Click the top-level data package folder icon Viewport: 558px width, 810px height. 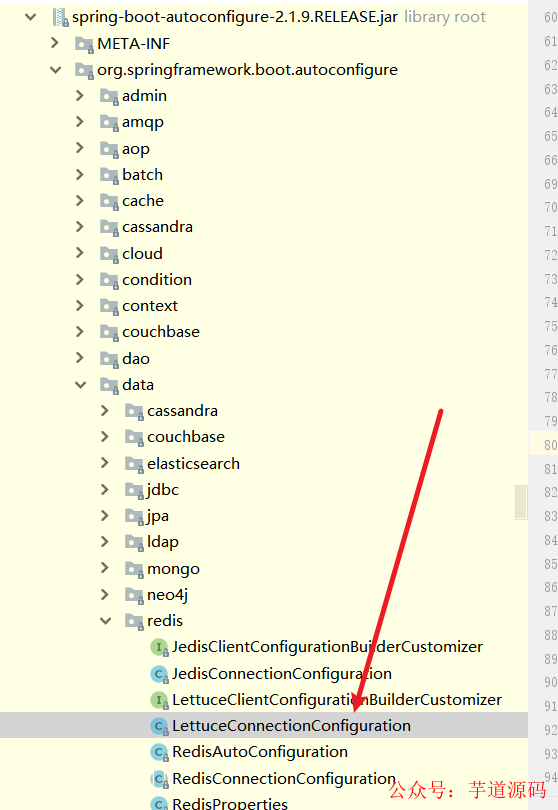click(109, 385)
